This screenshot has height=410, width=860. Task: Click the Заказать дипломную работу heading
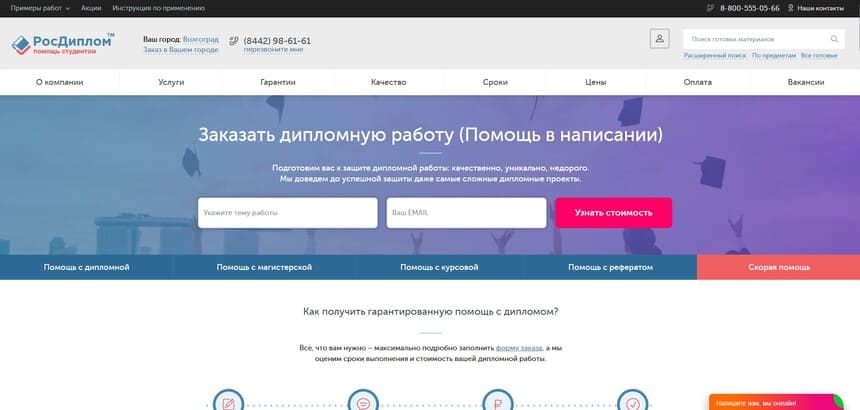point(431,135)
